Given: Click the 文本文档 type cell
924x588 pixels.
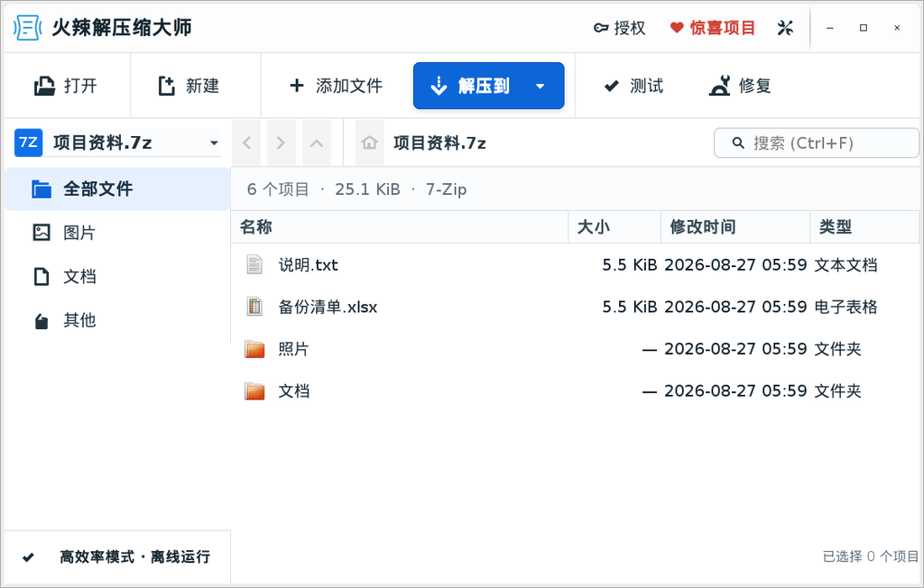Looking at the screenshot, I should (845, 265).
